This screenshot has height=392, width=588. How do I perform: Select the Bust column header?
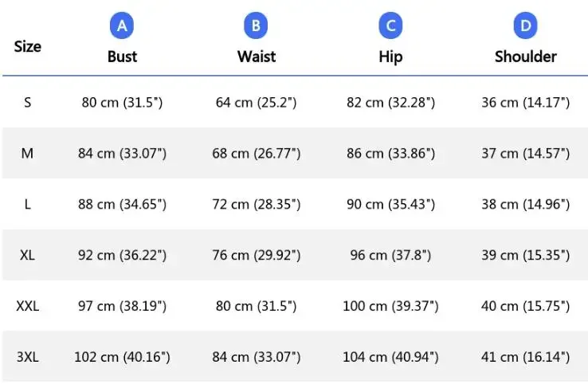point(122,57)
